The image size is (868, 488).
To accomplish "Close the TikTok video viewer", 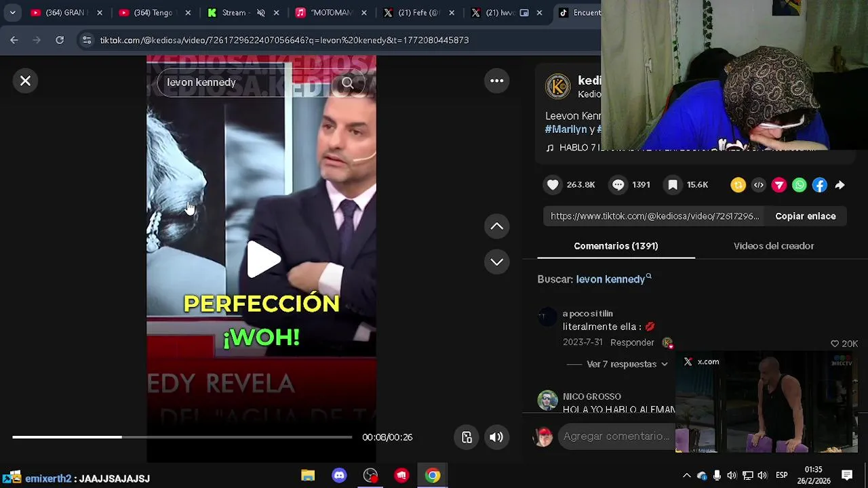I will (x=25, y=81).
